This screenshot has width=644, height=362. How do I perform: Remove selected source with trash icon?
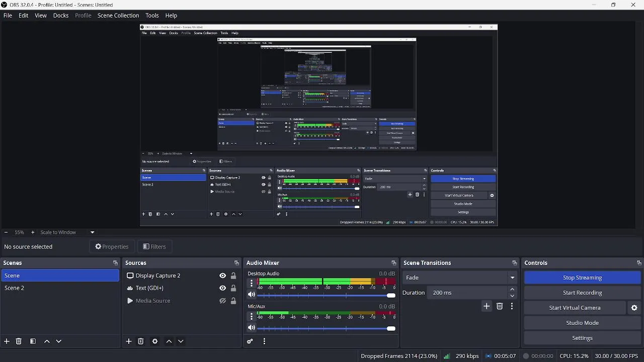click(x=141, y=341)
